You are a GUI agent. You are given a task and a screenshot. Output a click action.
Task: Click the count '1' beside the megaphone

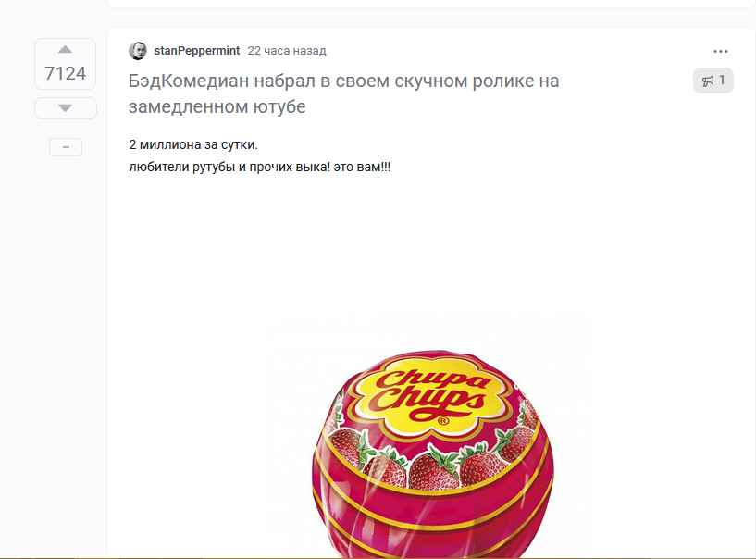tap(722, 81)
